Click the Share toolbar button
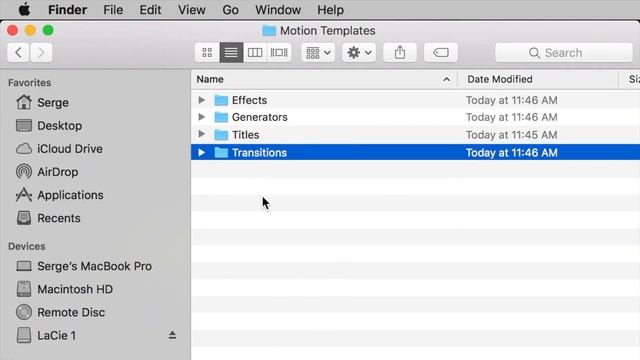Viewport: 640px width, 360px height. (x=400, y=53)
